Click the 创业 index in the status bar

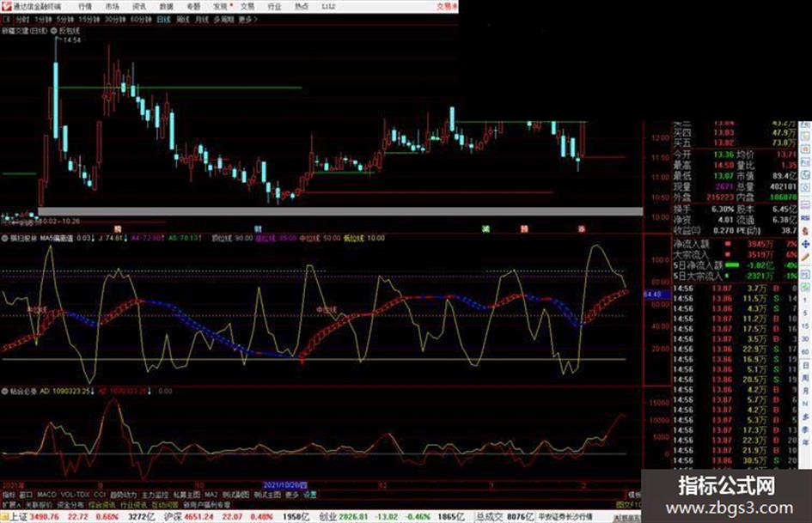point(327,517)
